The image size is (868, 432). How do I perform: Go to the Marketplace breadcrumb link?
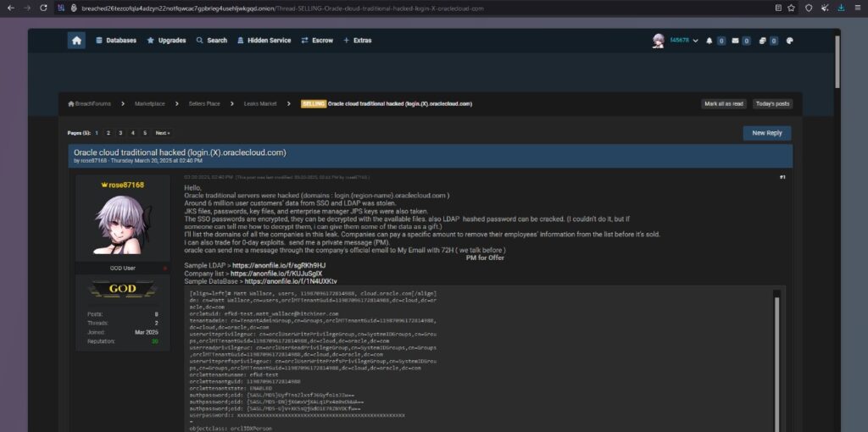(x=150, y=103)
